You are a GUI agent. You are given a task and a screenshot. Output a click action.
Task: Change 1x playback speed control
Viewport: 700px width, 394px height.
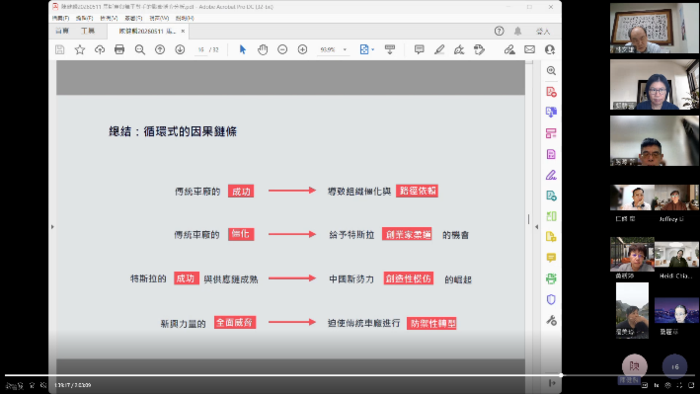pyautogui.click(x=656, y=385)
